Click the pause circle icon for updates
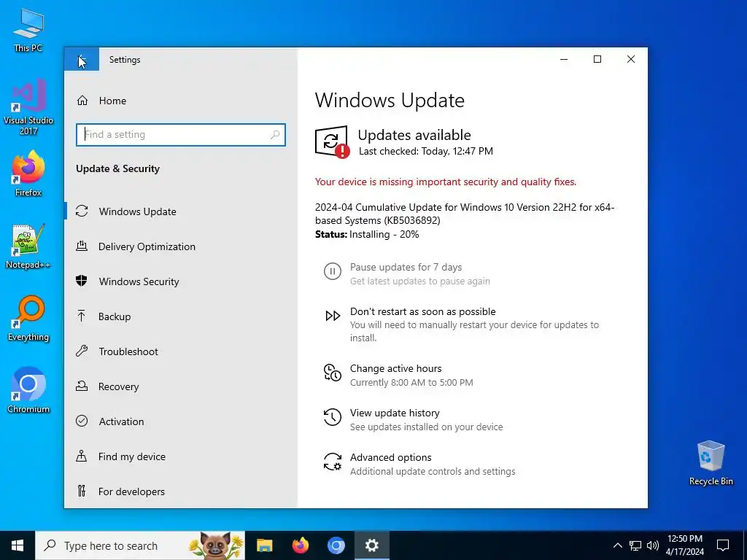 point(333,272)
